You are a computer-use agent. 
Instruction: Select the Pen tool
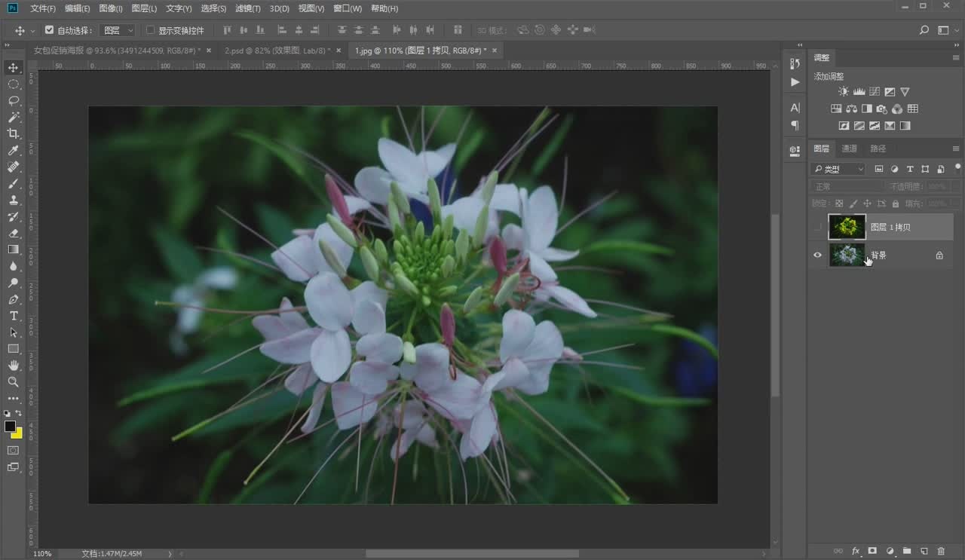click(14, 299)
